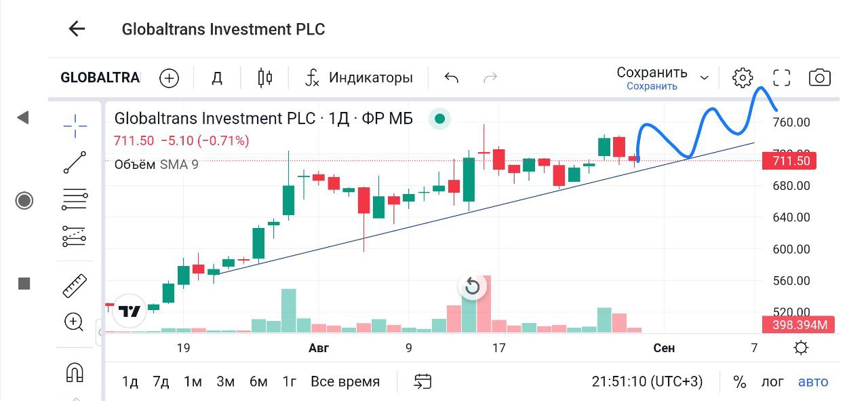Open the Индикаторы indicators menu
868x401 pixels.
[x=359, y=78]
